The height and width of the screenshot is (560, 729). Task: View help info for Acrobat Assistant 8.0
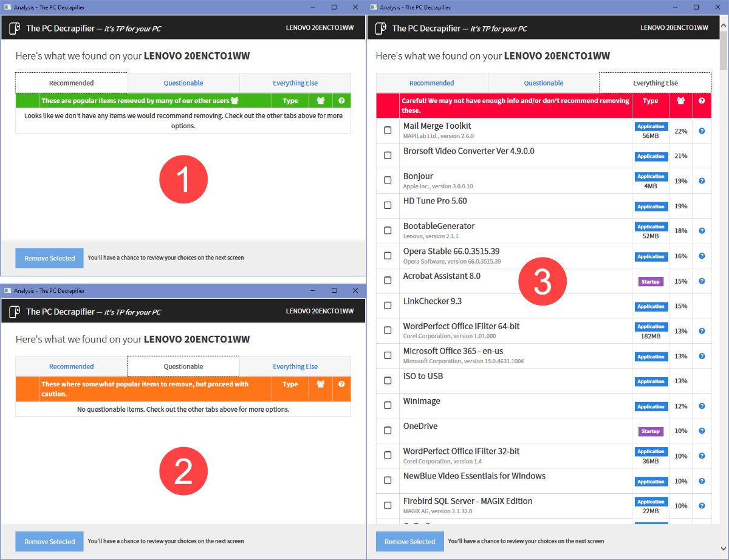click(702, 281)
